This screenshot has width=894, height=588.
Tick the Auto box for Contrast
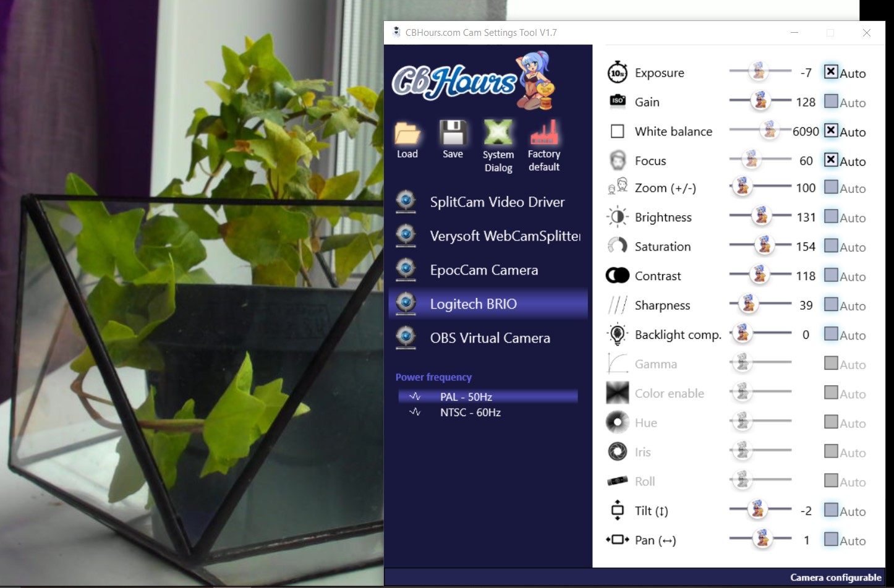coord(831,275)
